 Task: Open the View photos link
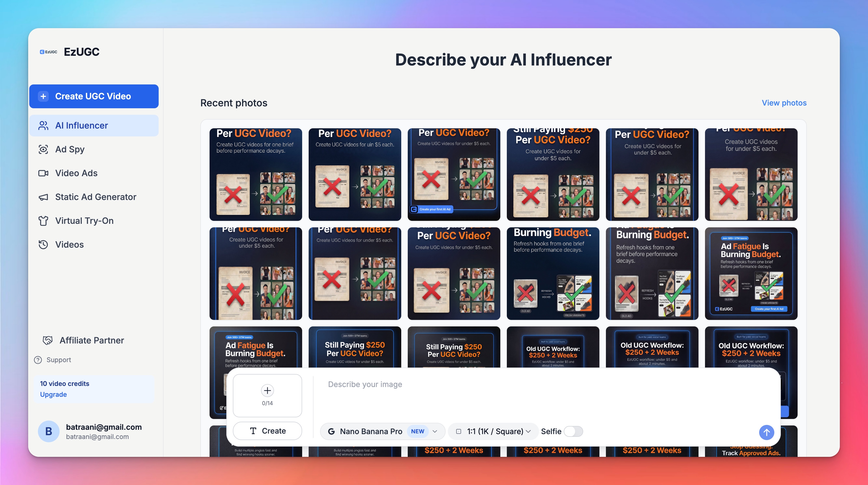[x=784, y=103]
